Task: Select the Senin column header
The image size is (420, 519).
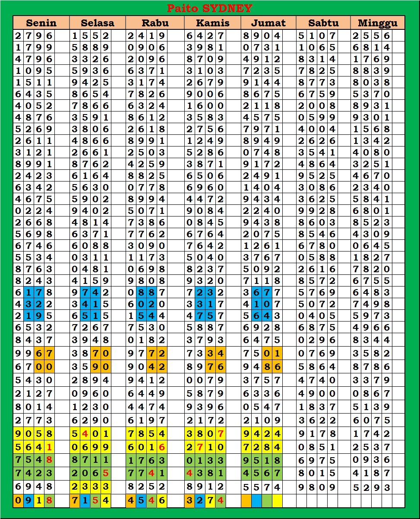Action: tap(41, 23)
